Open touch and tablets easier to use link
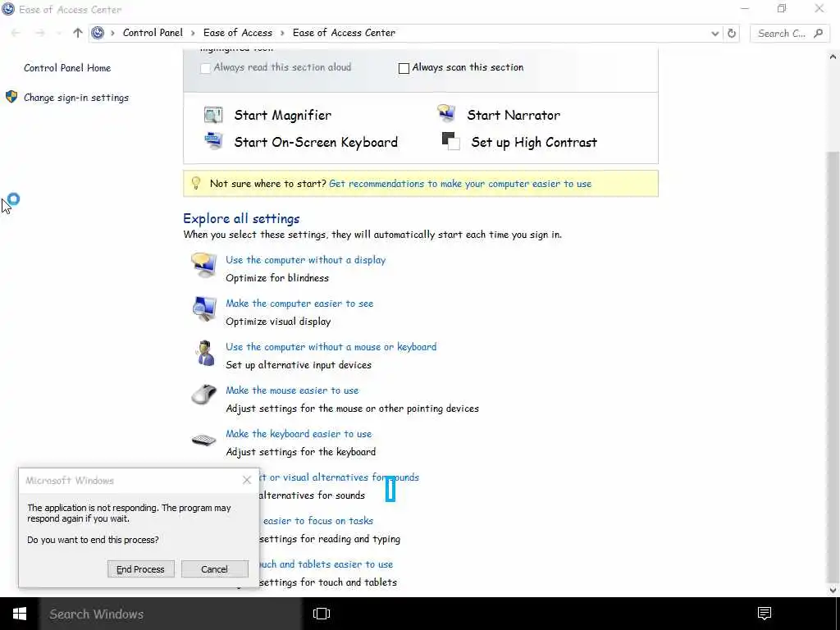The height and width of the screenshot is (630, 840). 326,564
